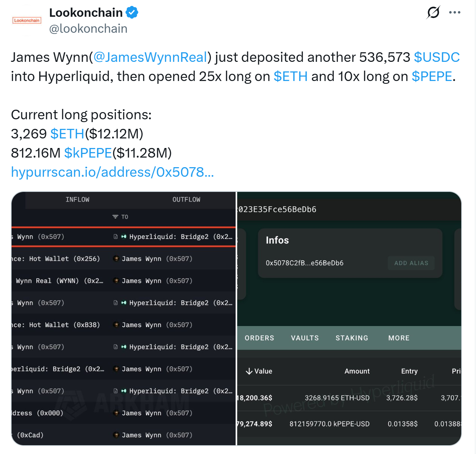Click James Wynn's avatar in an outflow row
Screen dimensions: 476x454
pyautogui.click(x=116, y=259)
